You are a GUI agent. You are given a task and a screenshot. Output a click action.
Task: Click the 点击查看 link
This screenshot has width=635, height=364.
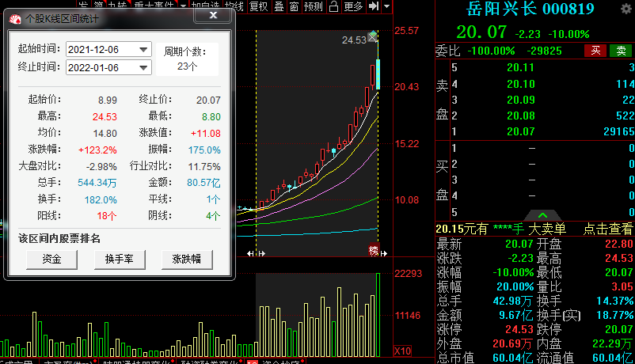(x=607, y=229)
